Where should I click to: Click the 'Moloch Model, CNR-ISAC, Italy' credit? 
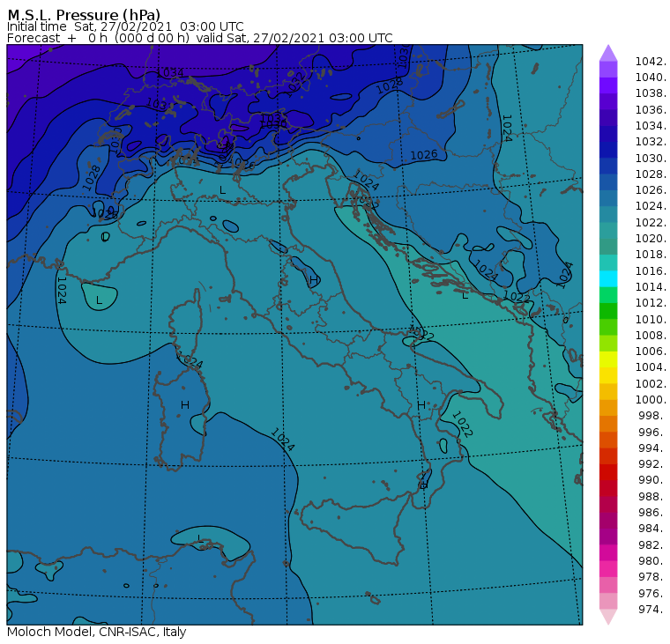click(97, 632)
